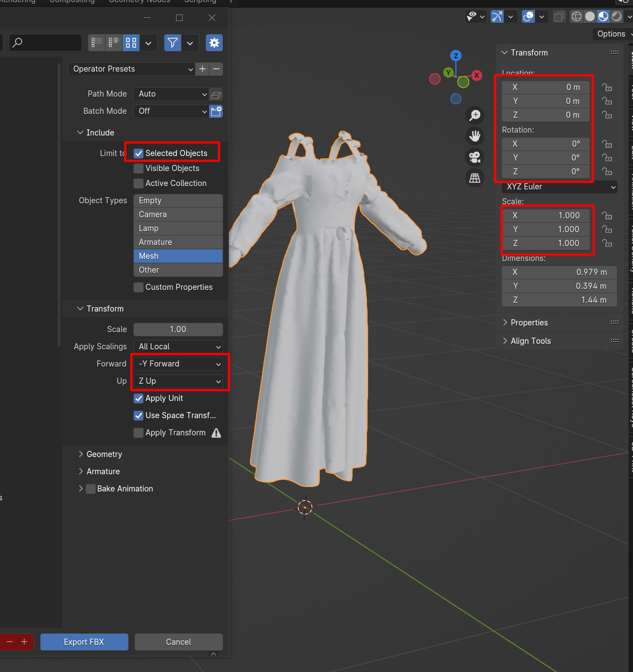
Task: Click the zoom viewport magnifier icon
Action: point(475,116)
